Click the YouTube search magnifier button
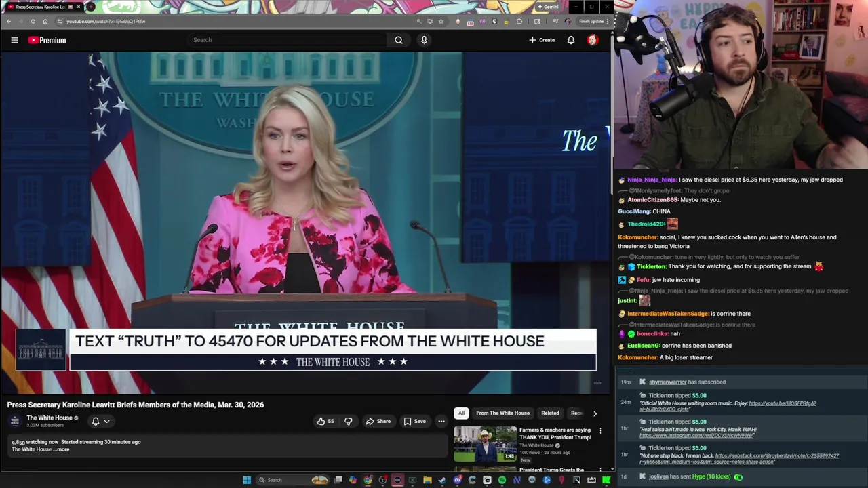 [399, 40]
